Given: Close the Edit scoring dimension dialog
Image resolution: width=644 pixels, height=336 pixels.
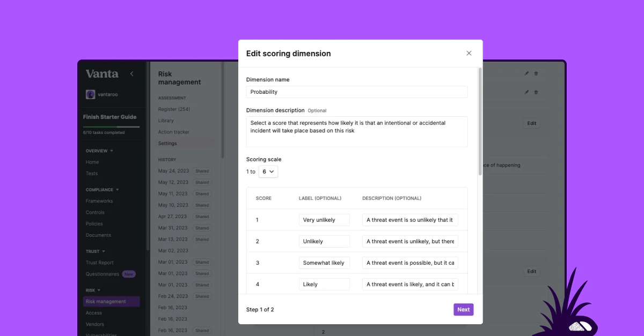Looking at the screenshot, I should 469,53.
